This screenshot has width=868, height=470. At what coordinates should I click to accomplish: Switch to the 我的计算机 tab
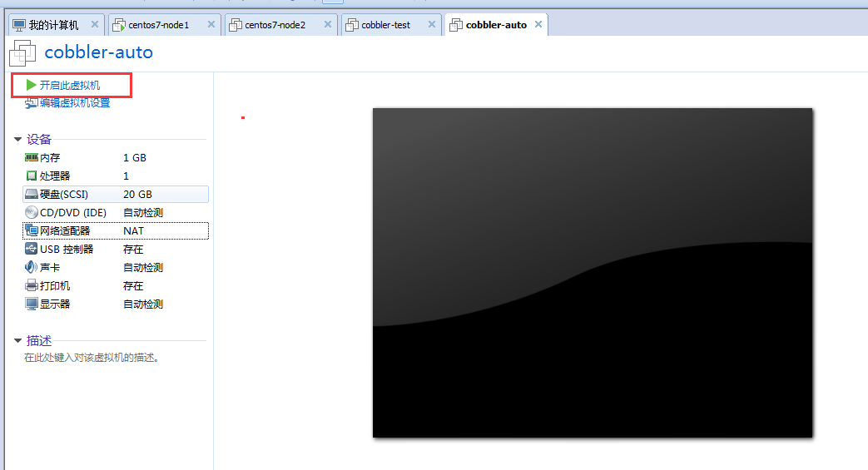(56, 25)
